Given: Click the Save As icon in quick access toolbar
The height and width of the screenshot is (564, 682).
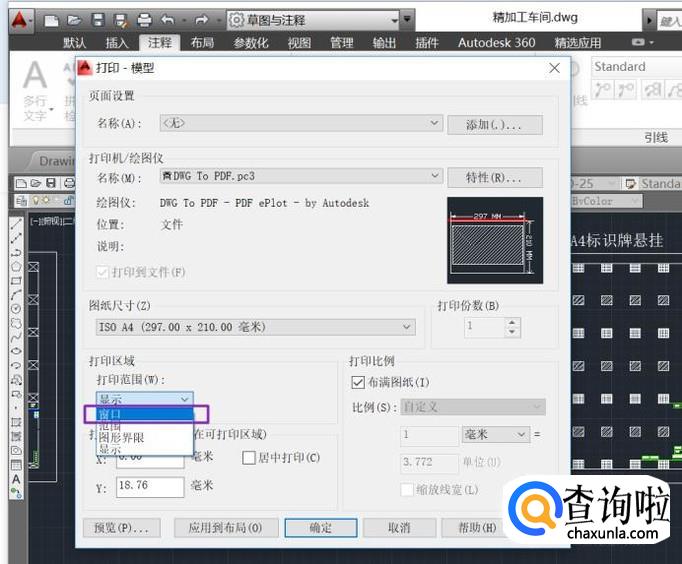Looking at the screenshot, I should click(x=120, y=20).
